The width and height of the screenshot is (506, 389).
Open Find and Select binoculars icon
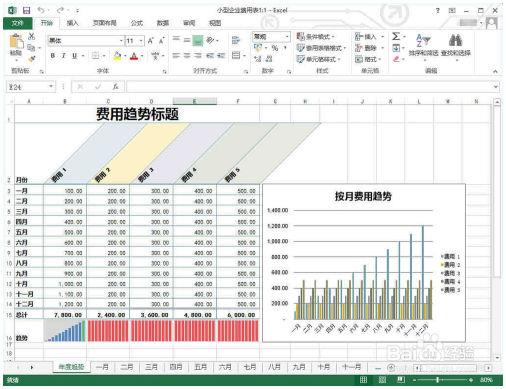(x=455, y=40)
